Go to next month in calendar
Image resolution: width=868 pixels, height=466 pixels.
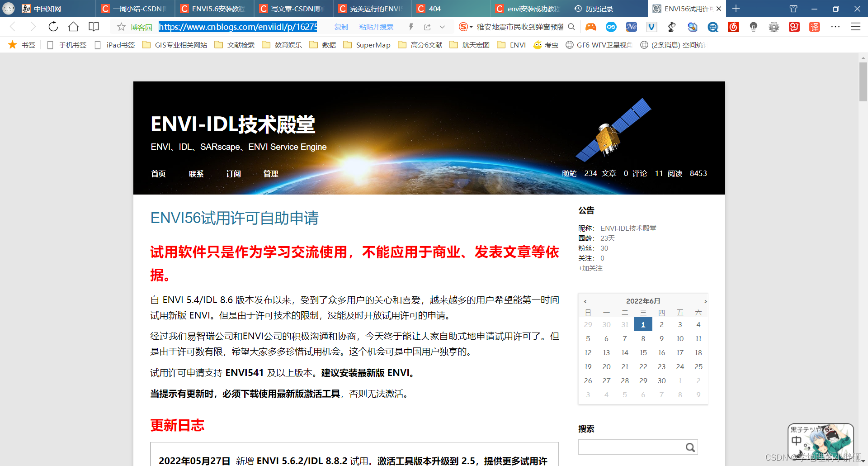tap(705, 301)
